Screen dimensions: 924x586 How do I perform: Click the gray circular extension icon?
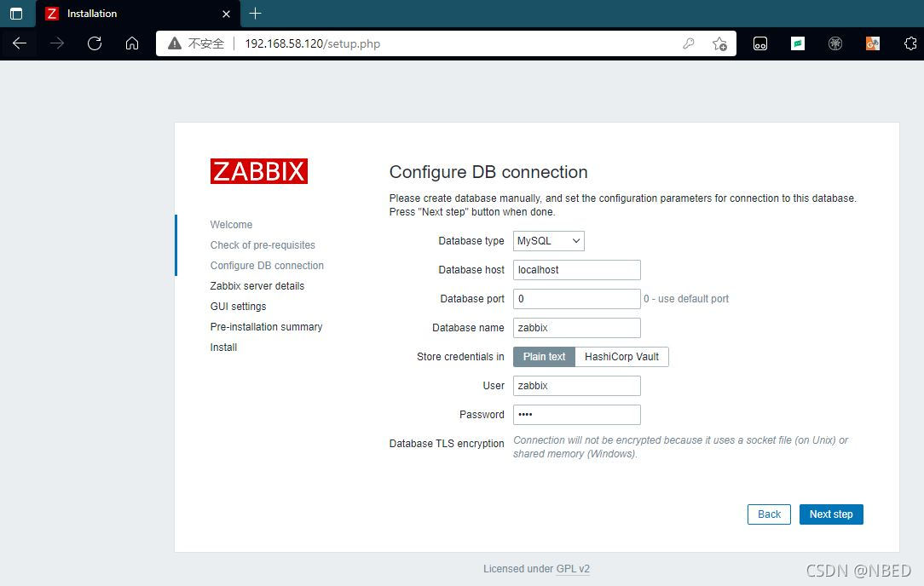click(x=835, y=43)
